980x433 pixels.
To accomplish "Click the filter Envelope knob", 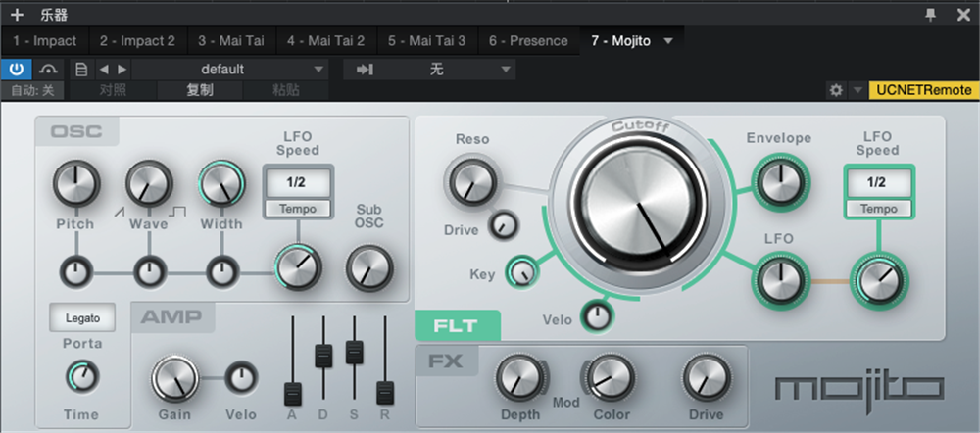I will click(x=779, y=182).
